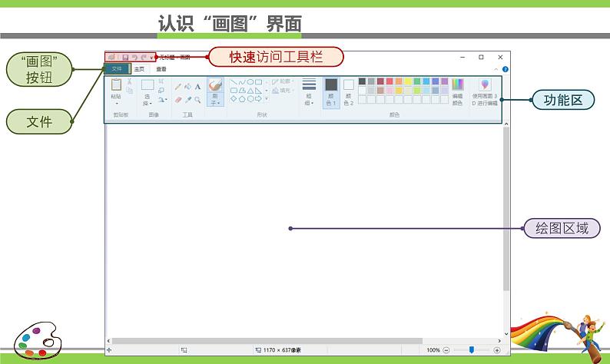Image resolution: width=610 pixels, height=364 pixels.
Task: Expand the Brushes dropdown arrow
Action: coord(219,103)
